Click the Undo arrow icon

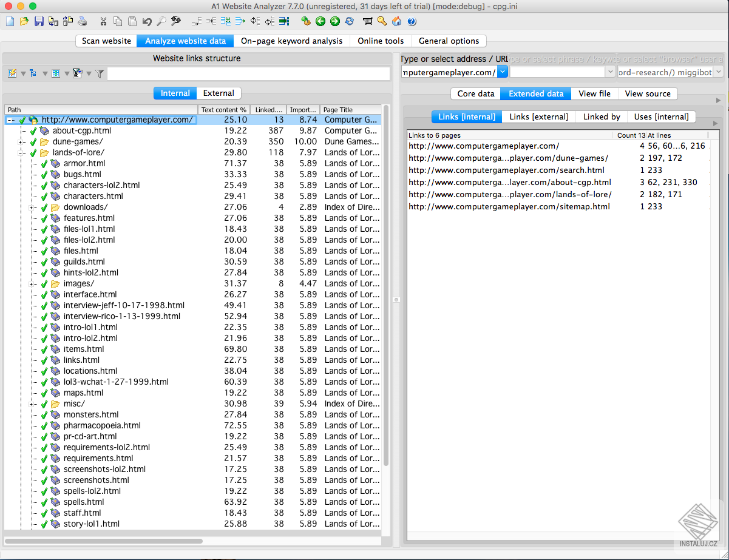tap(147, 21)
